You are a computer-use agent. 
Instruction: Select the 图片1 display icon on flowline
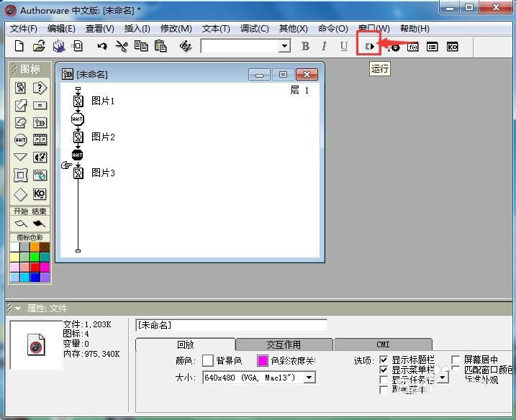click(x=78, y=101)
